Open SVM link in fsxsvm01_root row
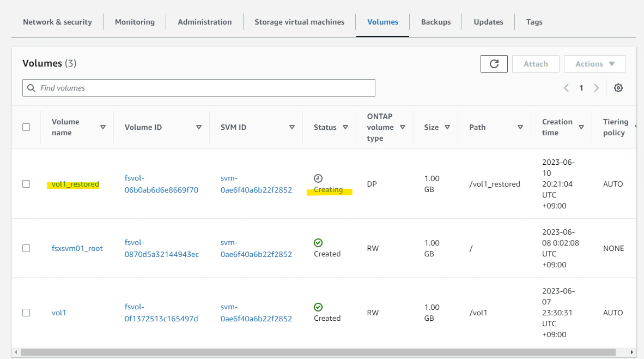 [256, 248]
